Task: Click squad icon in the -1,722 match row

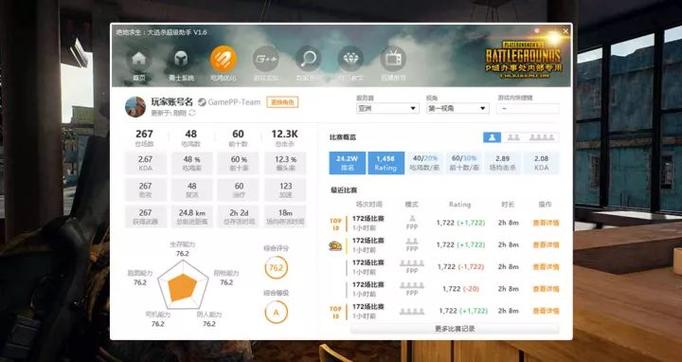Action: tap(411, 263)
